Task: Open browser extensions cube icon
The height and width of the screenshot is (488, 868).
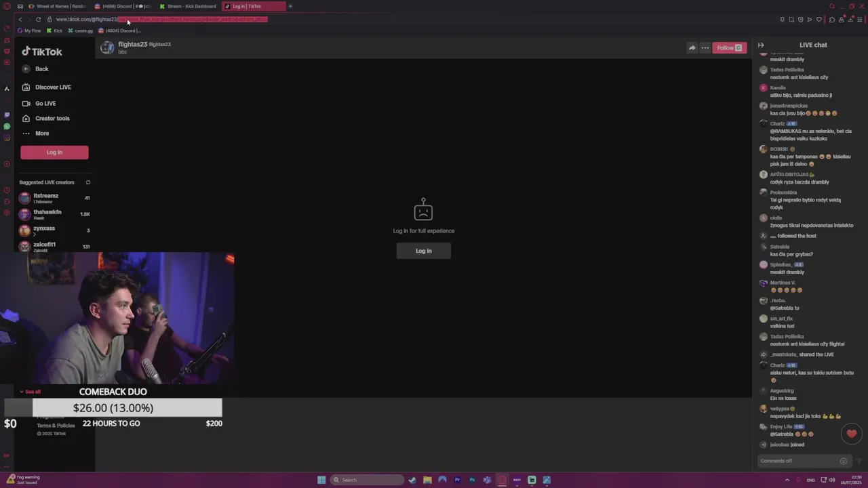Action: [832, 20]
